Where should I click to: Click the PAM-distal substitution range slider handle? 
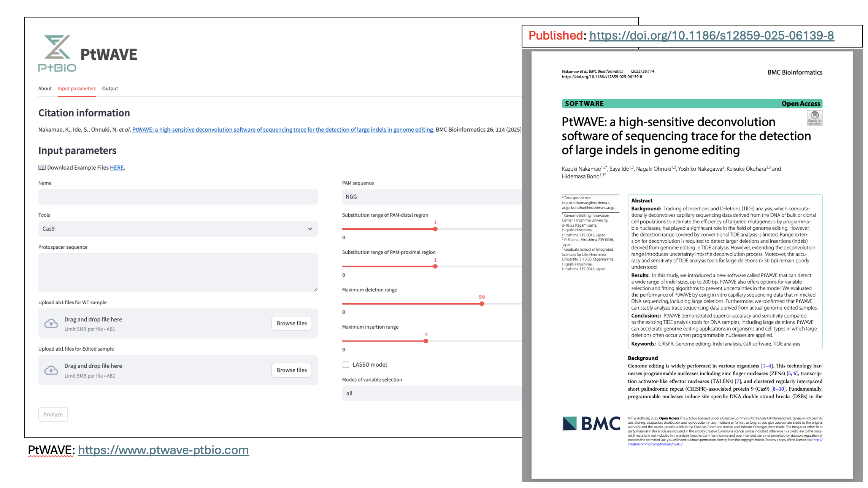[435, 229]
